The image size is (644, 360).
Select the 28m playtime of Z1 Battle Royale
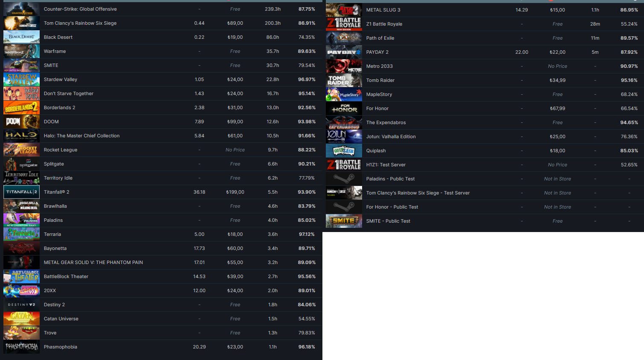coord(595,24)
